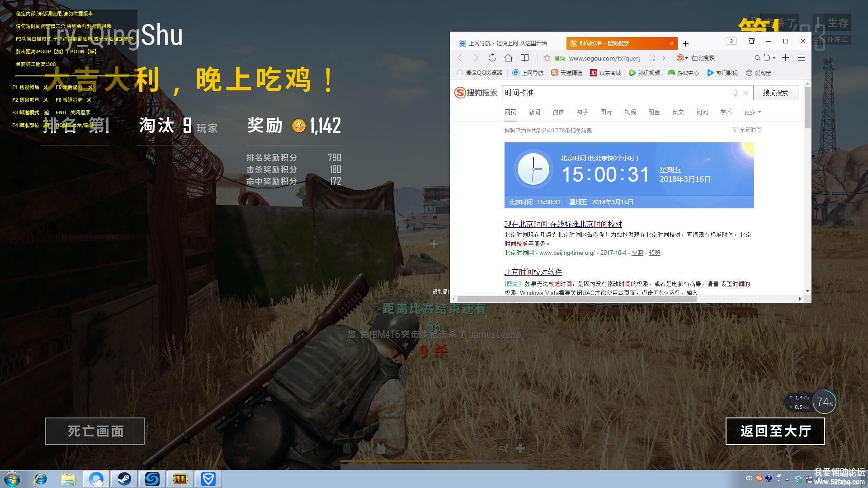This screenshot has width=868, height=488.
Task: Click the 返回至大厅 button in the game
Action: coord(775,431)
